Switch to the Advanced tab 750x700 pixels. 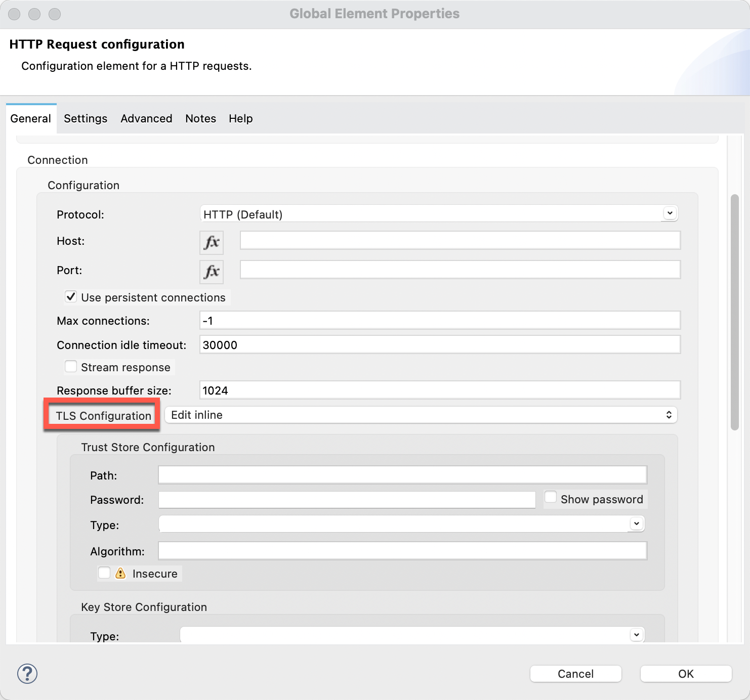click(146, 118)
